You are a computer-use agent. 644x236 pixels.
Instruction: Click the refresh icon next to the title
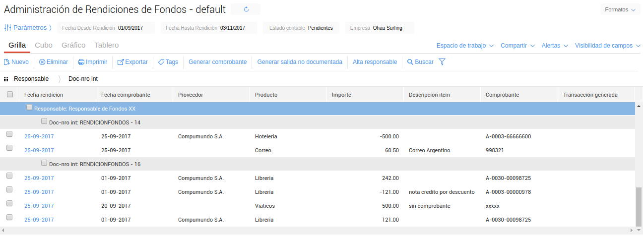246,9
